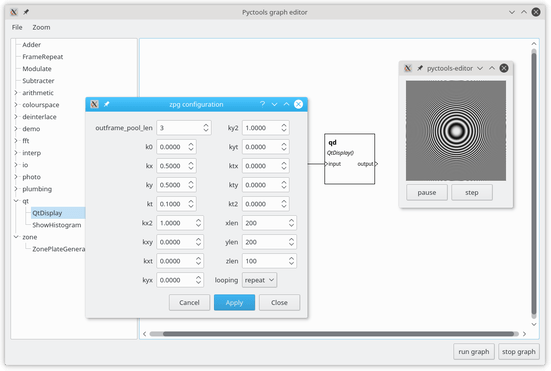Open the Zoom menu

(x=41, y=27)
